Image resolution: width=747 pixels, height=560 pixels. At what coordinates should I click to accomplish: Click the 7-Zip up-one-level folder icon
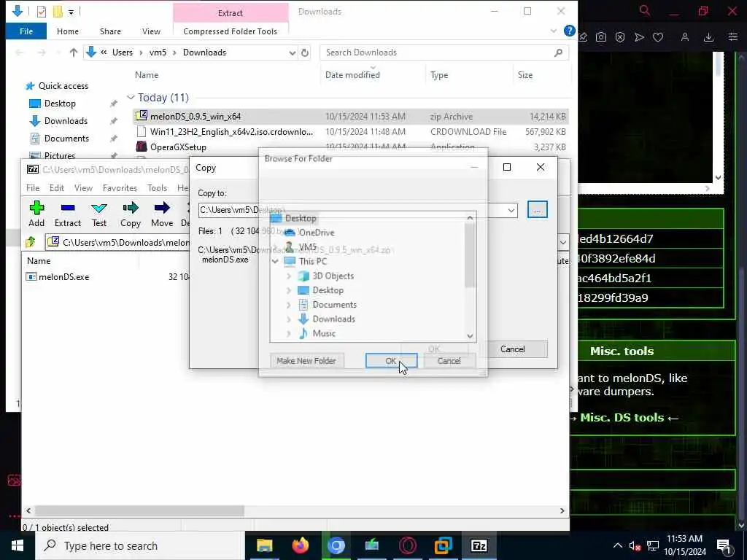pos(31,242)
